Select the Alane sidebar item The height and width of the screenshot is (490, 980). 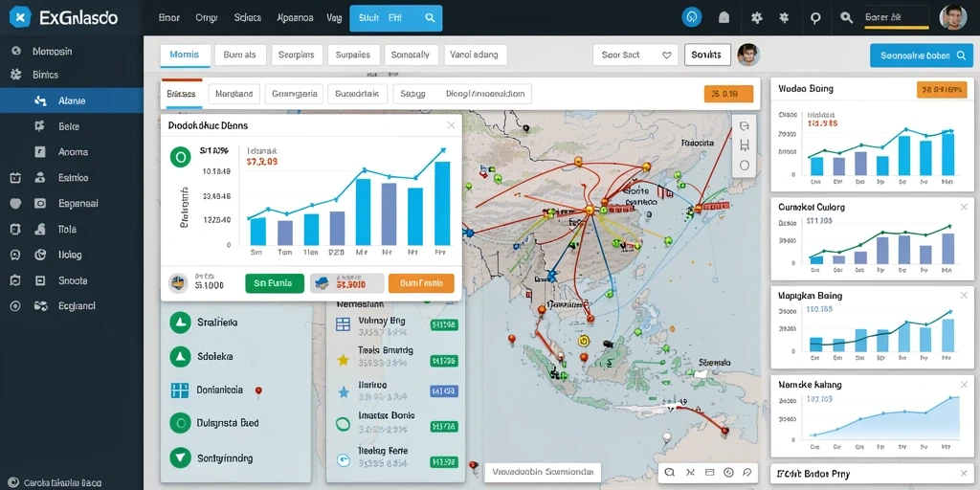point(71,100)
